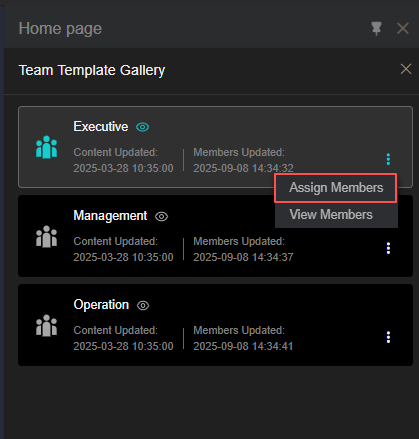419x439 pixels.
Task: Open the Operation three-dot options menu
Action: click(x=388, y=337)
